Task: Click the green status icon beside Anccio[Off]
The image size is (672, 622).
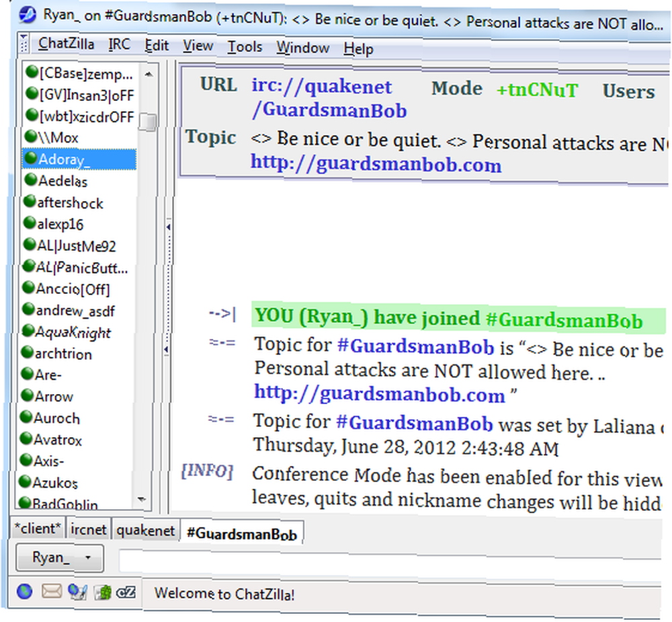Action: coord(29,287)
